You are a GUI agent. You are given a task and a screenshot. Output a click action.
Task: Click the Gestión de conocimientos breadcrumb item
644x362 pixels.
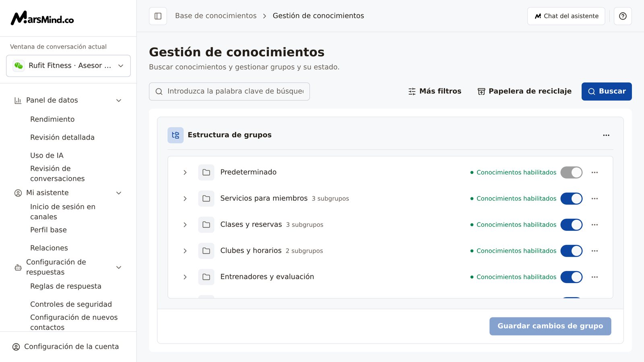coord(318,16)
